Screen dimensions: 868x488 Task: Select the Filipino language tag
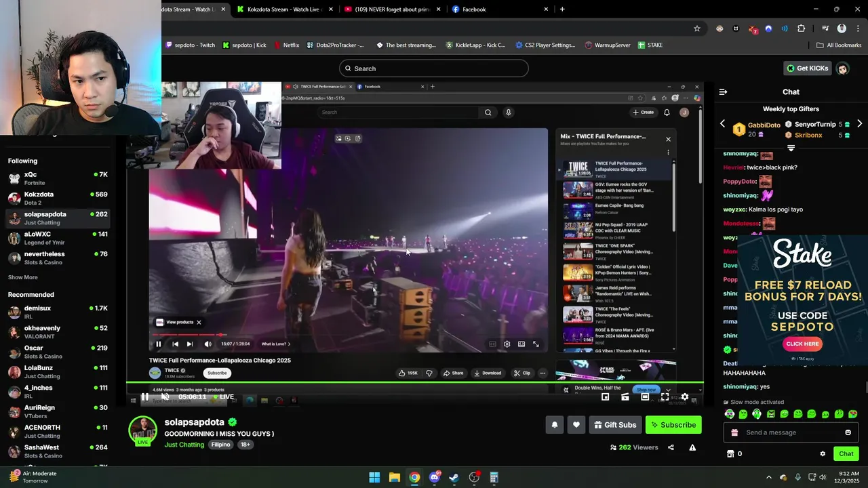tap(220, 445)
